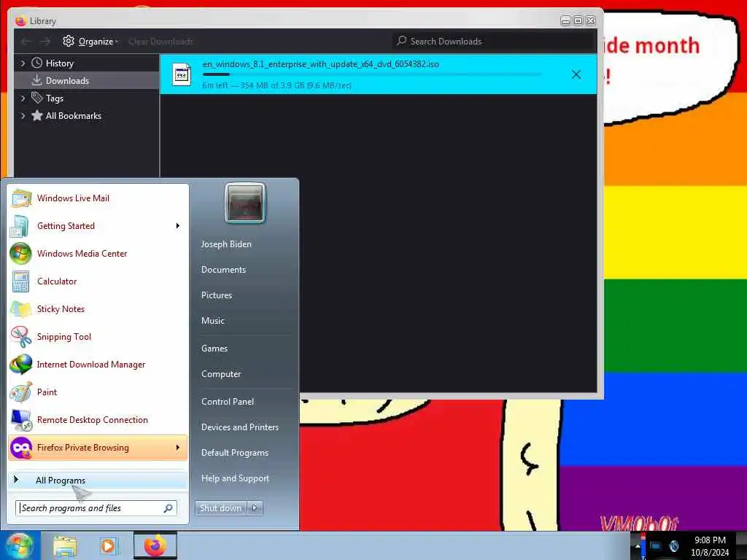Click the Windows Start orb

(19, 545)
